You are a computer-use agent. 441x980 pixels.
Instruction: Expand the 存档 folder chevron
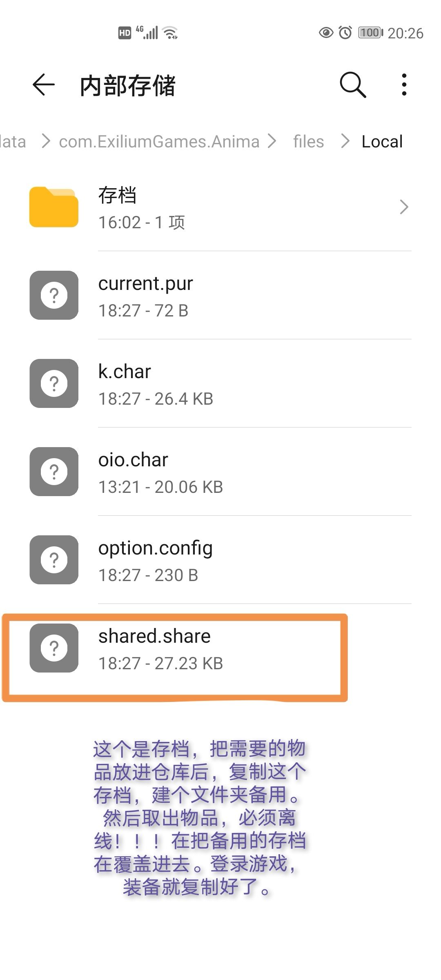[404, 207]
